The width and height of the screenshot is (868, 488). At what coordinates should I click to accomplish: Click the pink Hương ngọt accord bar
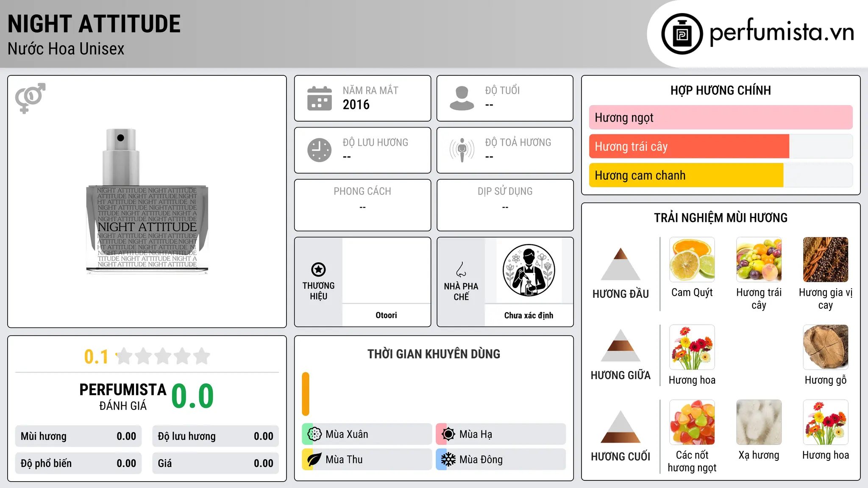pyautogui.click(x=721, y=117)
